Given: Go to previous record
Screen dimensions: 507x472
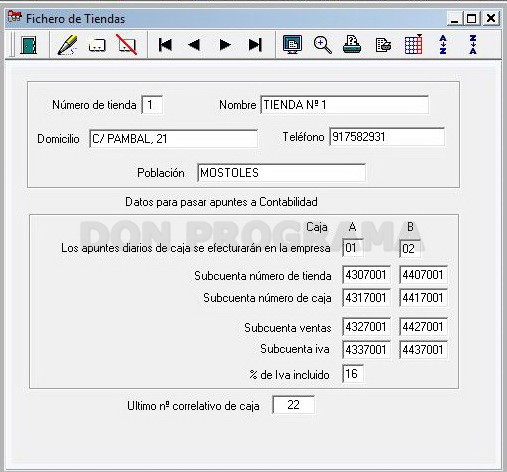Looking at the screenshot, I should (x=194, y=45).
